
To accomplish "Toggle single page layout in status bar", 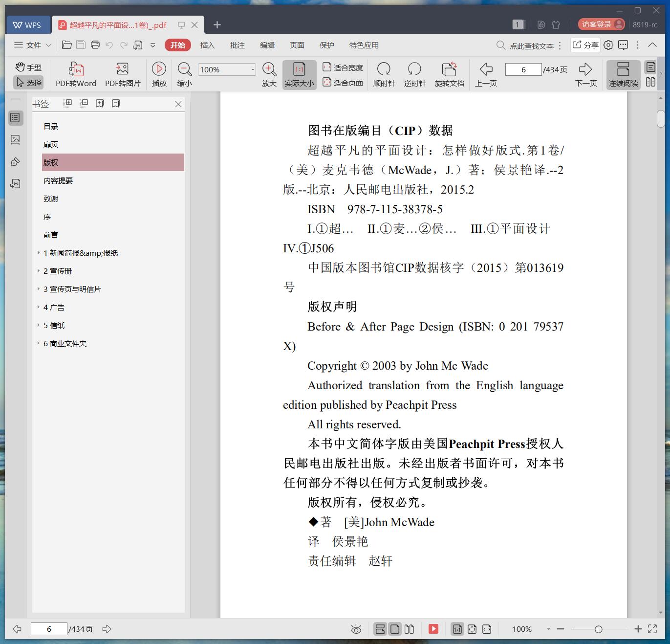I will 395,629.
